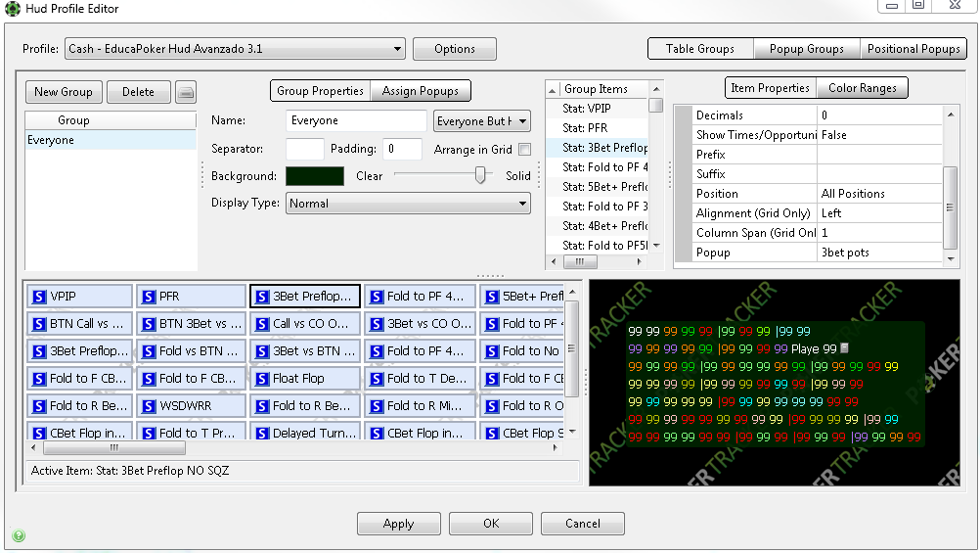Click the S icon on Fold vs BTN stat
Screen dimensions: 980x553
149,351
